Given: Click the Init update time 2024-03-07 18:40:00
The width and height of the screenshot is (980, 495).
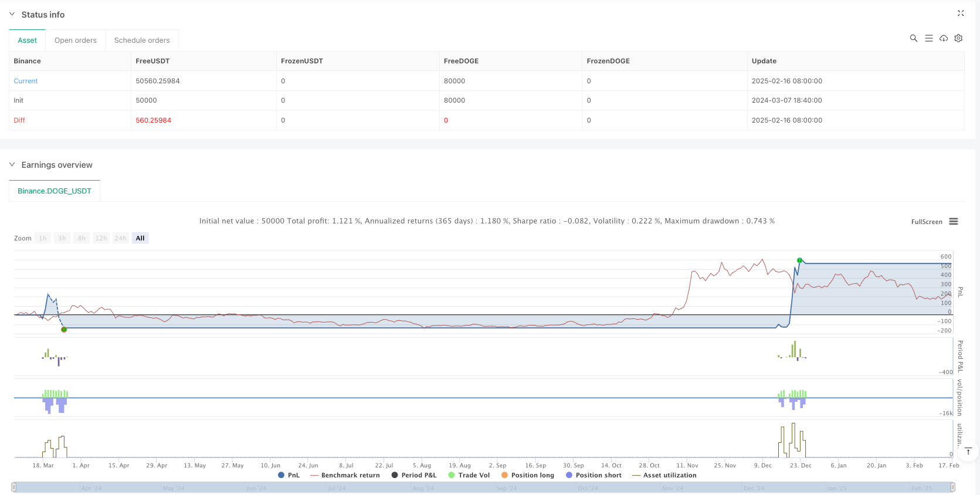Looking at the screenshot, I should click(787, 100).
